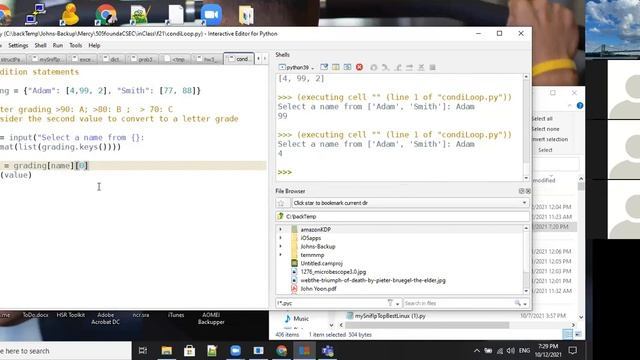Expand the Johns-Backup folder
The height and width of the screenshot is (360, 640).
(280, 247)
